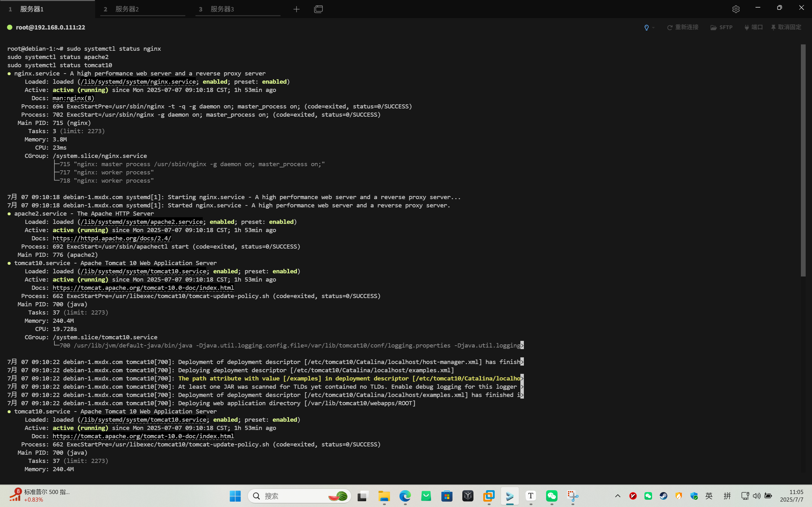Screen dimensions: 812x507
Task: Switch to the 服务器2 tab
Action: click(x=142, y=9)
